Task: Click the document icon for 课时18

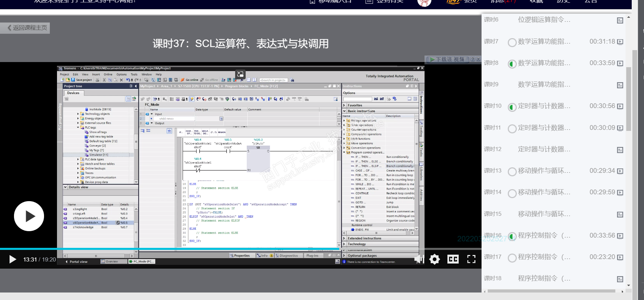Action: click(620, 279)
